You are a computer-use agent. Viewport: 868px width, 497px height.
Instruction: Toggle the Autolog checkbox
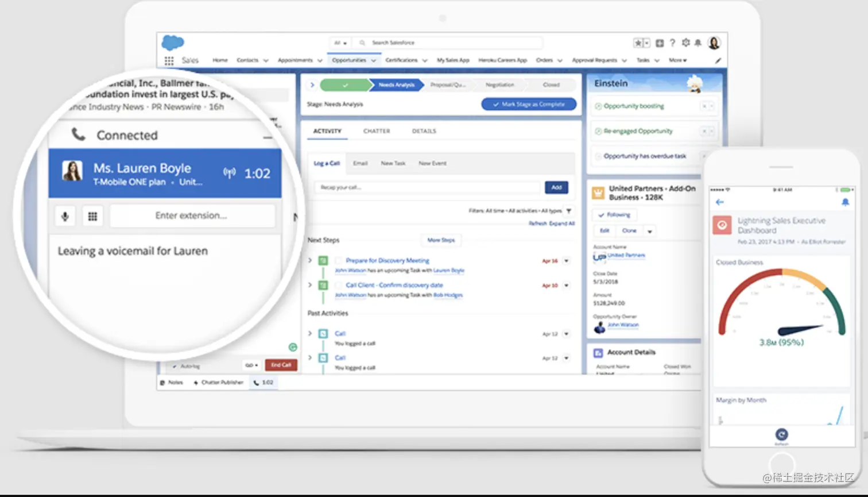pos(175,366)
